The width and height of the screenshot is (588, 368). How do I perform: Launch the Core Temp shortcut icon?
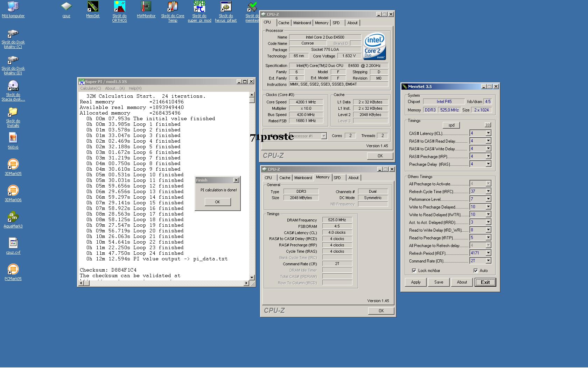tap(173, 12)
